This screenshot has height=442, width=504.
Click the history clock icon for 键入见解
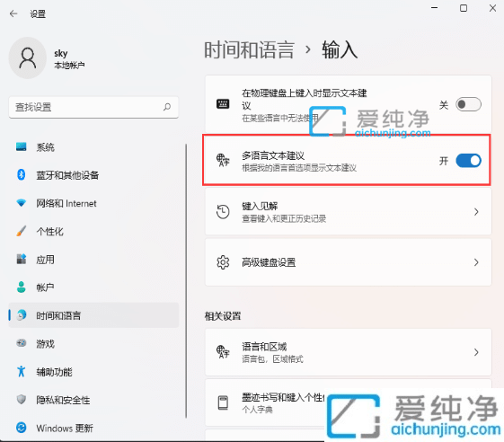click(223, 212)
